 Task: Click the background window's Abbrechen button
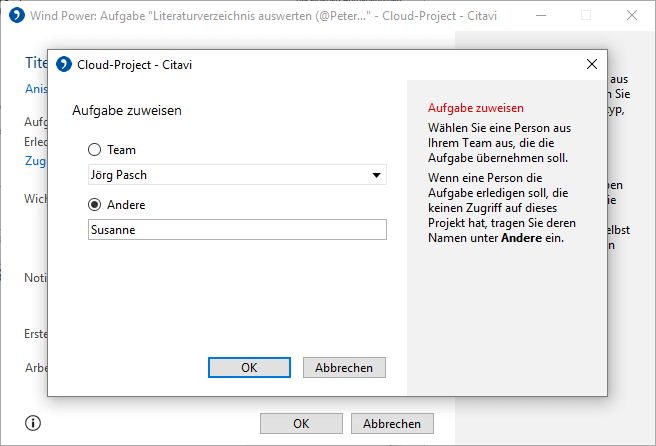(x=392, y=424)
